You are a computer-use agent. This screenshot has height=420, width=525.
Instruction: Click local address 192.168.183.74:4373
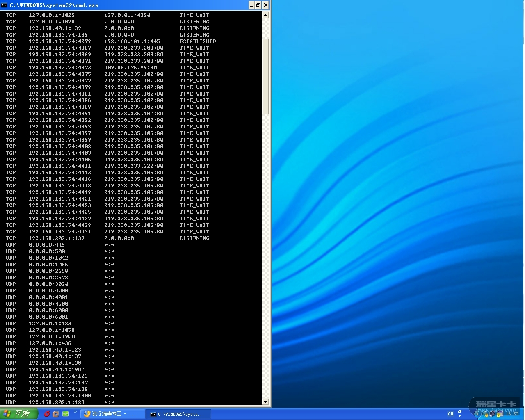pos(60,68)
